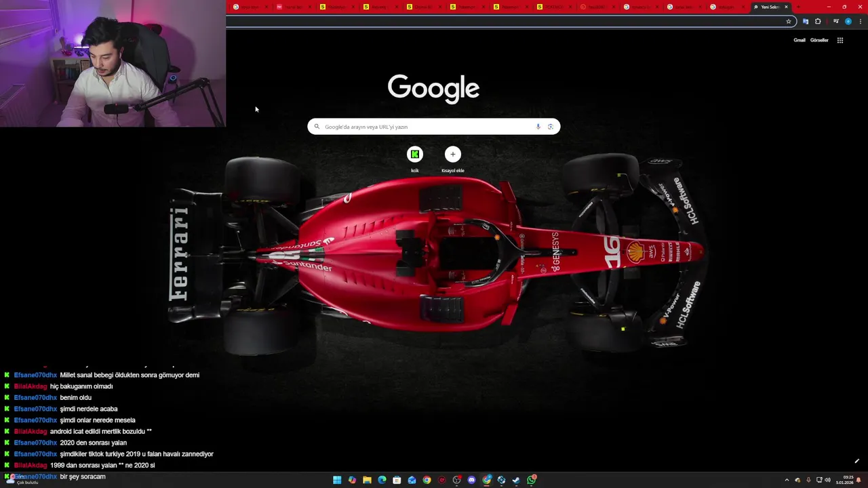Open the Görseller images link

(819, 40)
